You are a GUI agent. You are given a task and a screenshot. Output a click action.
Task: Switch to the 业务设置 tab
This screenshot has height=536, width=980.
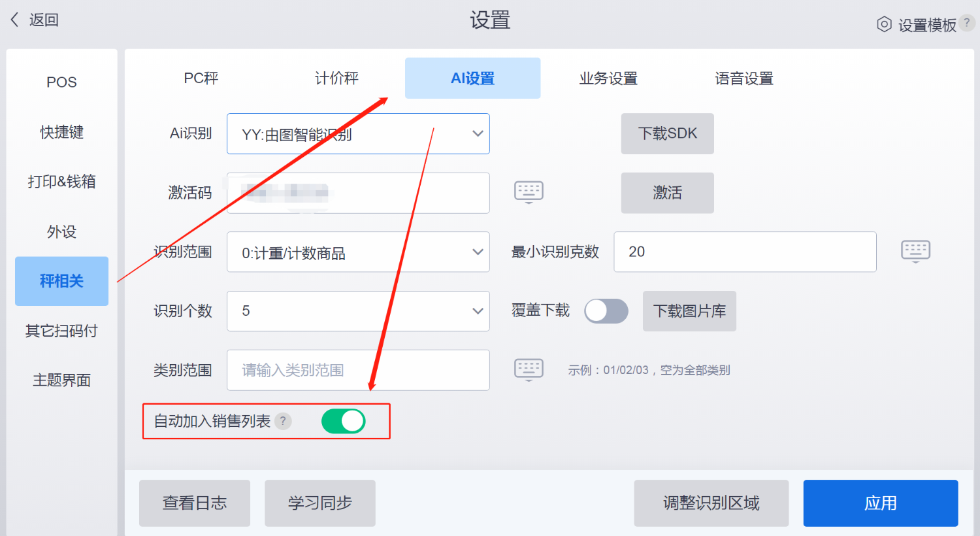pyautogui.click(x=608, y=78)
